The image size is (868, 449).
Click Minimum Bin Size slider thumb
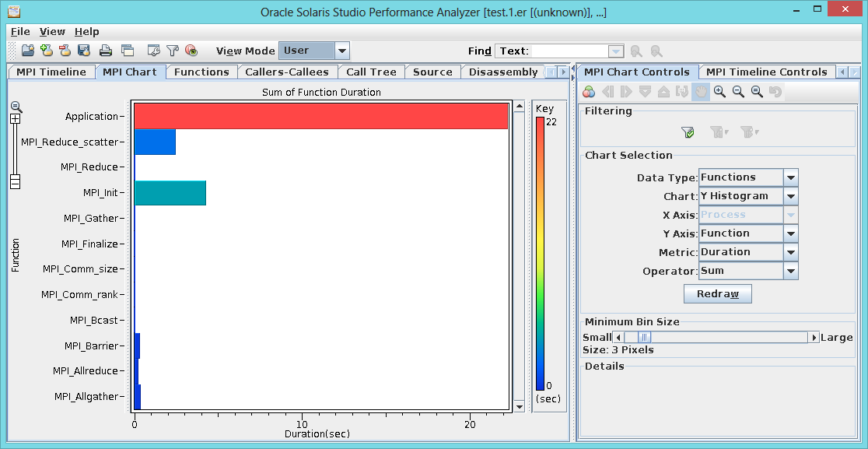pos(644,337)
